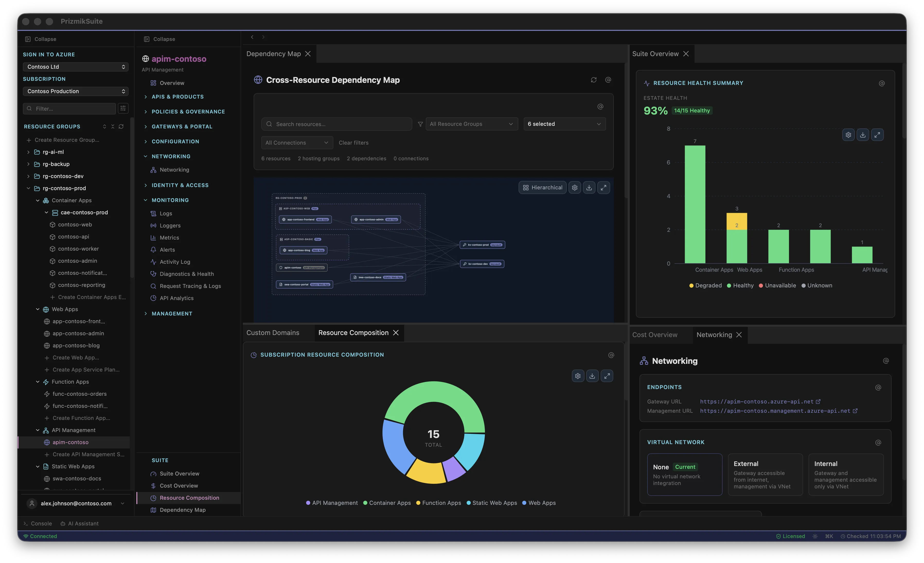The height and width of the screenshot is (563, 924).
Task: Click inside the Search resources field
Action: pos(336,124)
